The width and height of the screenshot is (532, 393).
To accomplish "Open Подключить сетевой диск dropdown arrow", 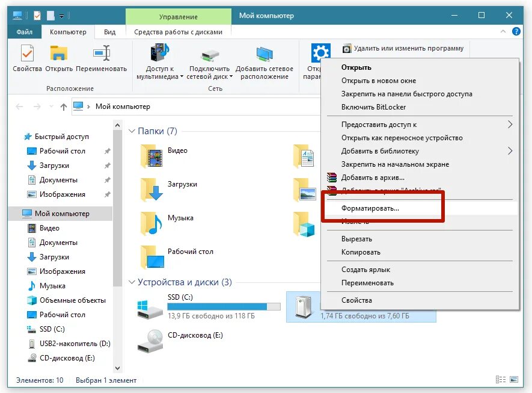I will [231, 77].
